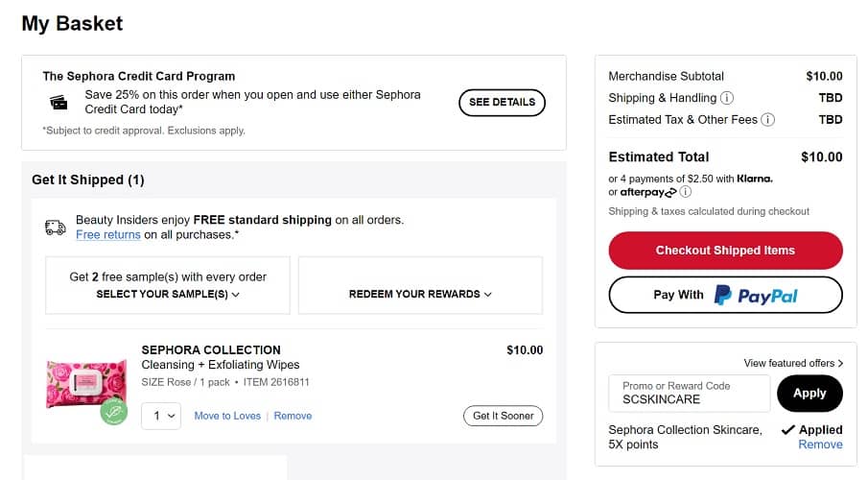This screenshot has width=868, height=480.
Task: Open the item quantity dropdown
Action: (160, 416)
